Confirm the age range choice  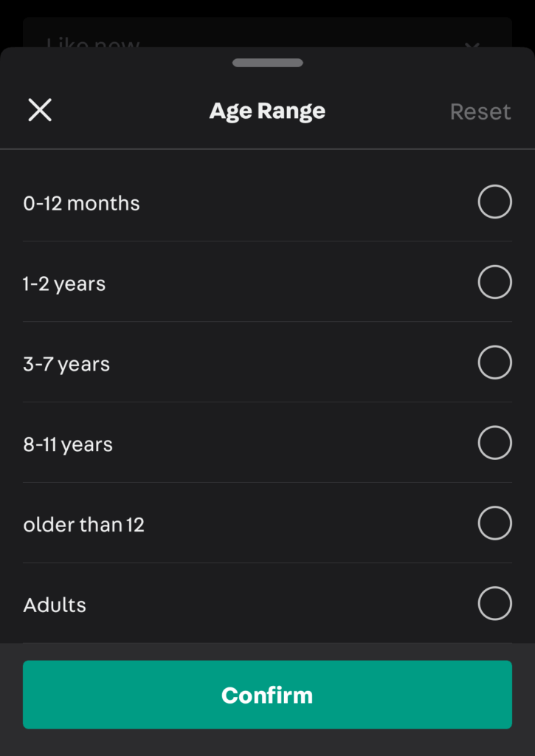coord(267,695)
